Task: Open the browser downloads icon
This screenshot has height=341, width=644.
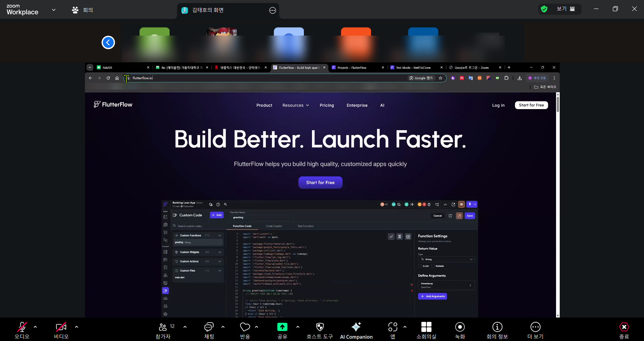Action: pos(519,78)
